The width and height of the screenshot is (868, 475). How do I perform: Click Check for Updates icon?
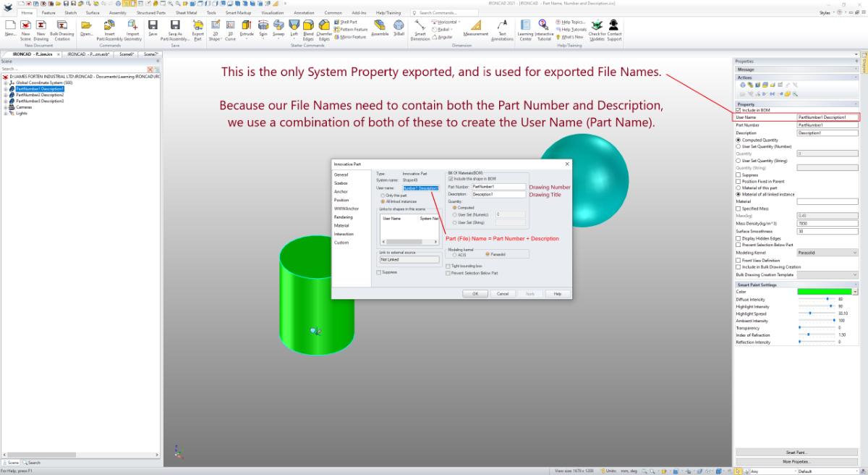click(x=597, y=25)
